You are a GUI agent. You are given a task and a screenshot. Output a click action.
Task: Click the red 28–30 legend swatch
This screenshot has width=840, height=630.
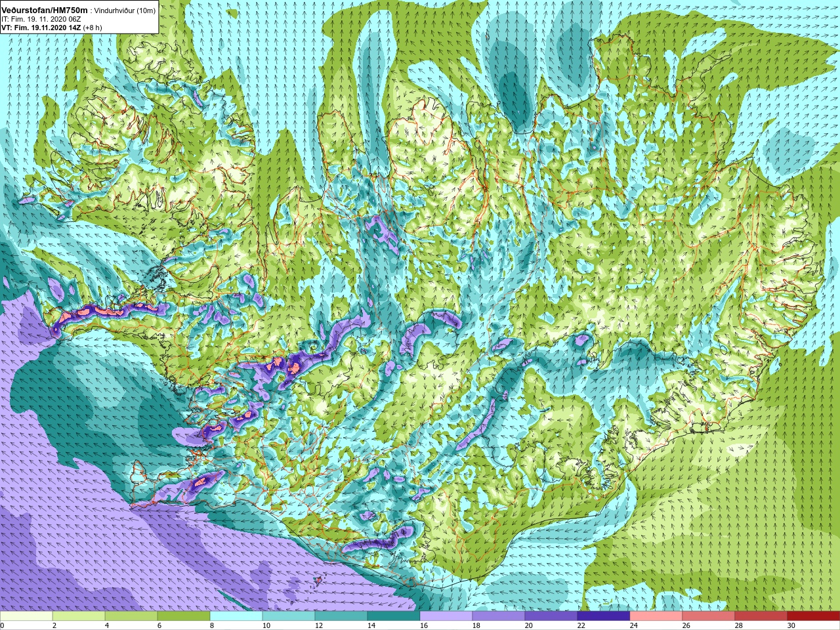coord(761,617)
